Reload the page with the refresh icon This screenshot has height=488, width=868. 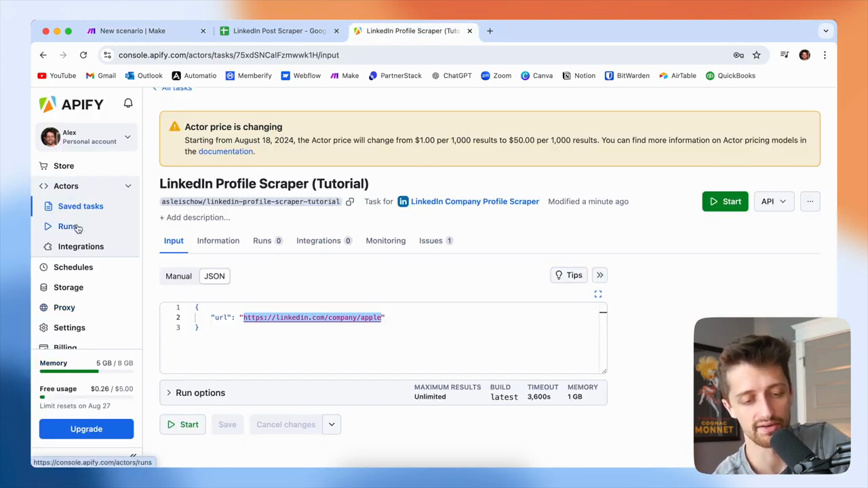(x=83, y=55)
